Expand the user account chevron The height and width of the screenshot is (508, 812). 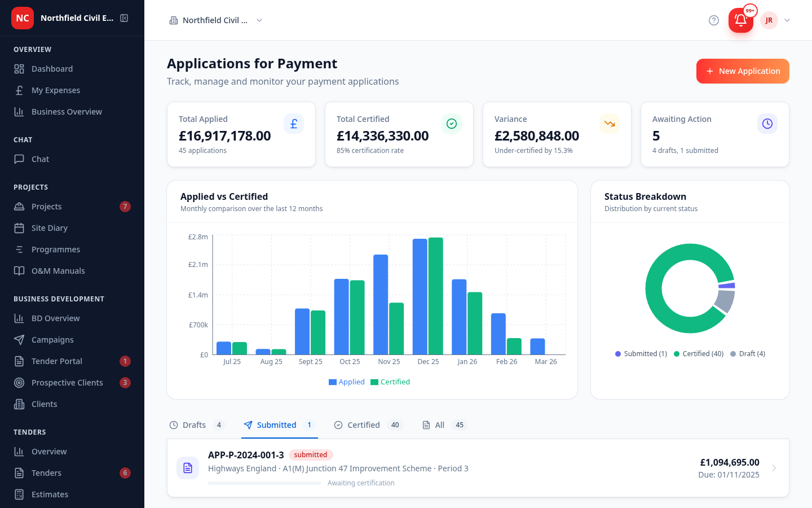tap(787, 20)
